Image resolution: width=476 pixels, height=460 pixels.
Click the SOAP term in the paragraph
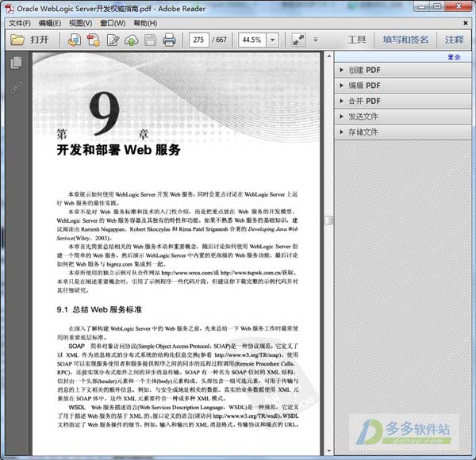point(76,346)
